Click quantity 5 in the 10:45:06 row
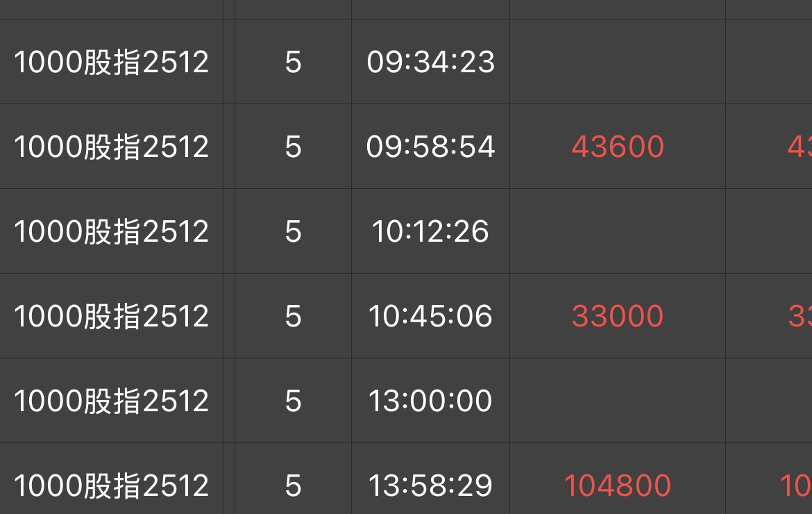 click(x=293, y=316)
